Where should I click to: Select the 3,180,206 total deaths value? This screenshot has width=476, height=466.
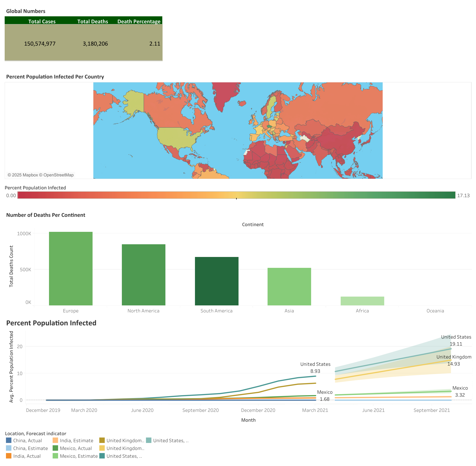[x=95, y=44]
